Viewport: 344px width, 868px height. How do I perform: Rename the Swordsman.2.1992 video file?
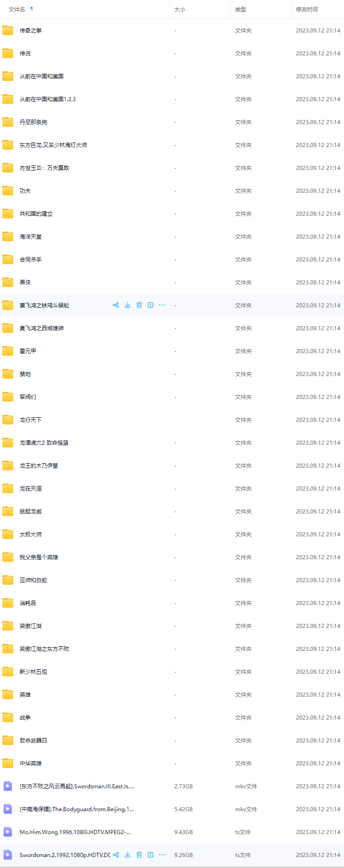(x=150, y=855)
